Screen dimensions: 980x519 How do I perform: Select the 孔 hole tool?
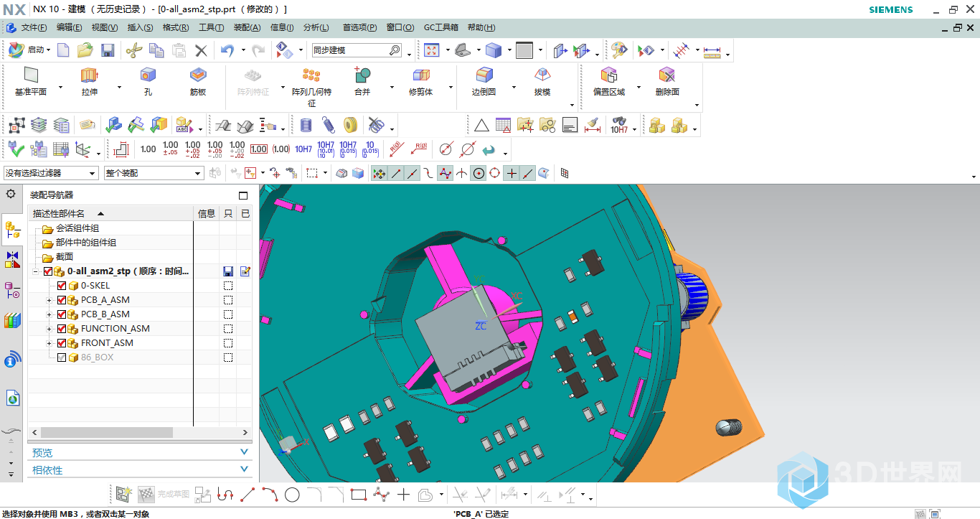(148, 82)
